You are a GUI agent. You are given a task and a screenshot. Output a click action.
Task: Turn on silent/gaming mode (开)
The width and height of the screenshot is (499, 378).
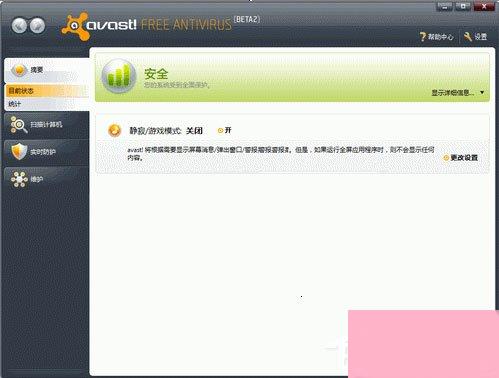[224, 130]
